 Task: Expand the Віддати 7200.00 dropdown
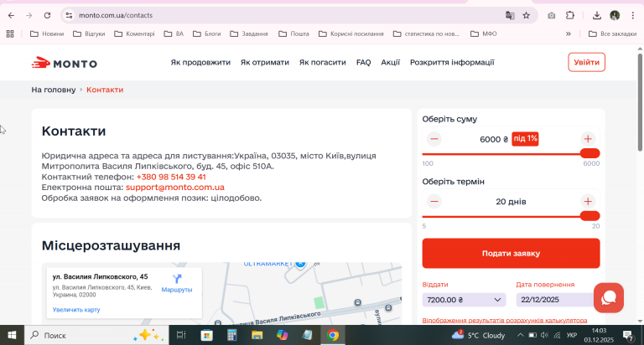tap(464, 300)
